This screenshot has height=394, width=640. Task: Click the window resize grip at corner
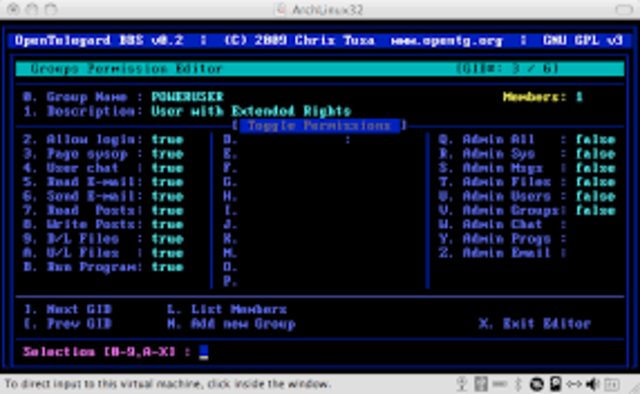pos(635,389)
